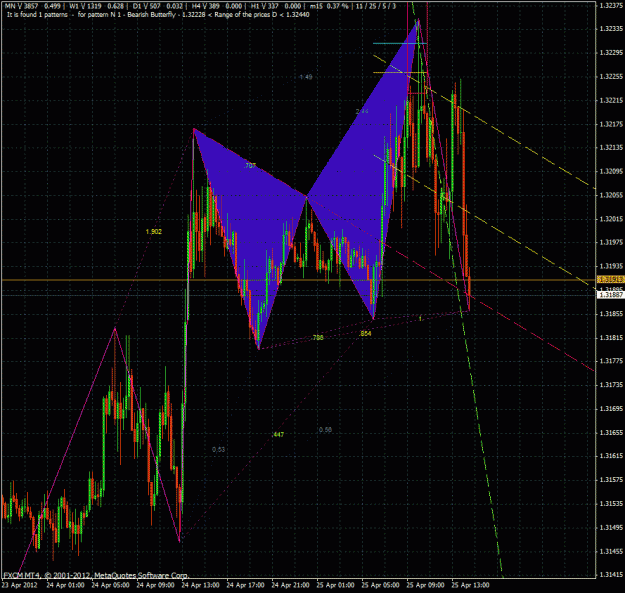Screen dimensions: 625x593
Task: Click the 1.31495 price axis label
Action: 611,527
